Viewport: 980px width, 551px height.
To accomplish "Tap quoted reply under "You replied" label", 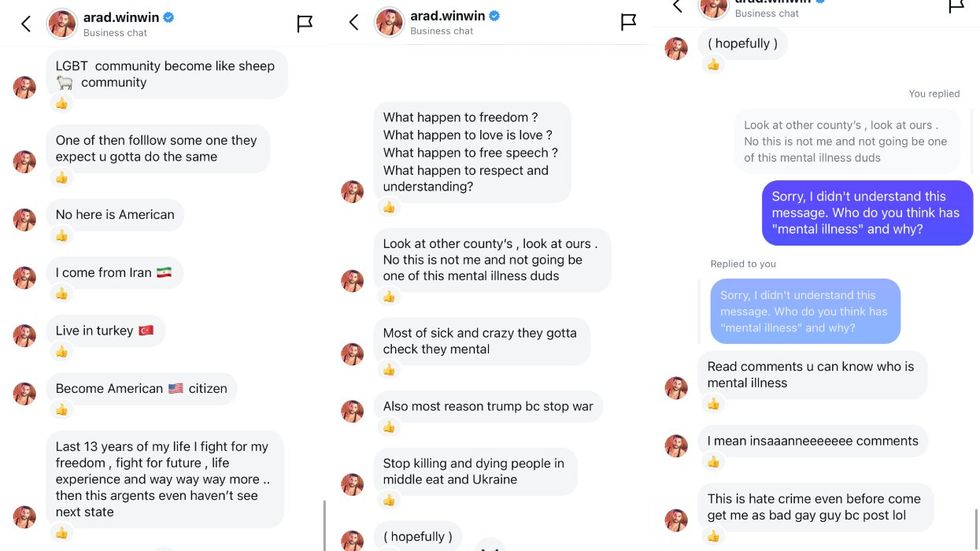I will coord(845,141).
